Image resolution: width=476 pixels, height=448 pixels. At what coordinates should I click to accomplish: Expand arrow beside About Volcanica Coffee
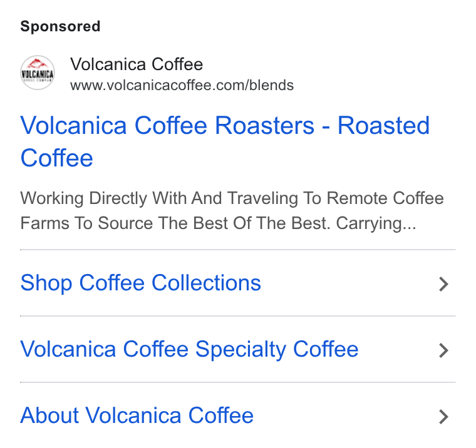click(x=443, y=417)
